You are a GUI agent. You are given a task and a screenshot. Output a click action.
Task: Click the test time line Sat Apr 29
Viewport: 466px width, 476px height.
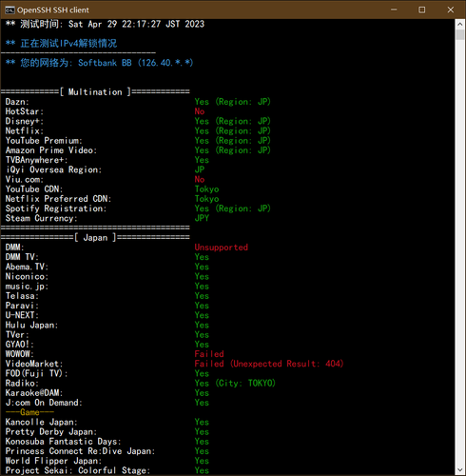pyautogui.click(x=105, y=24)
